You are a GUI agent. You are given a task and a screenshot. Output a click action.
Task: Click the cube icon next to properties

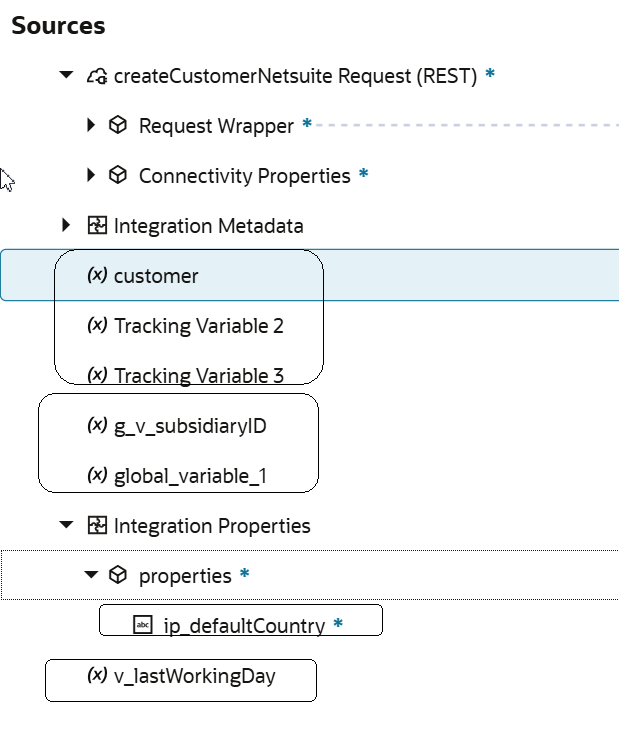[x=118, y=576]
